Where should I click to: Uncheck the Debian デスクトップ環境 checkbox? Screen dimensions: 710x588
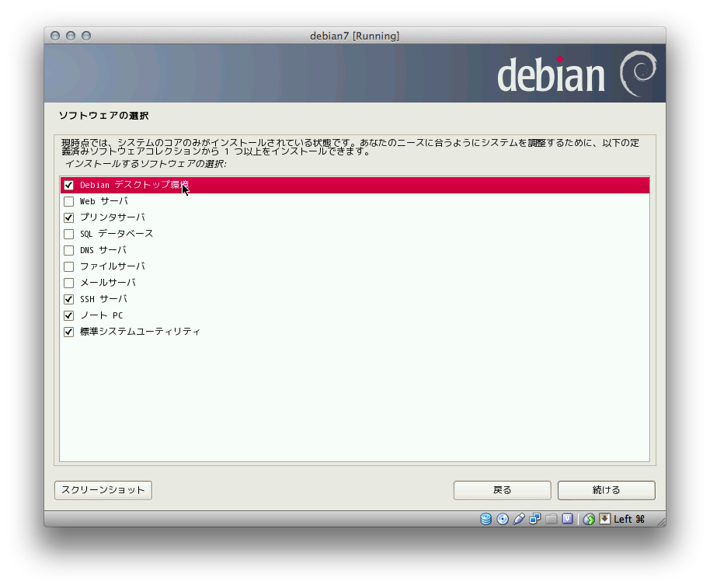pyautogui.click(x=69, y=185)
